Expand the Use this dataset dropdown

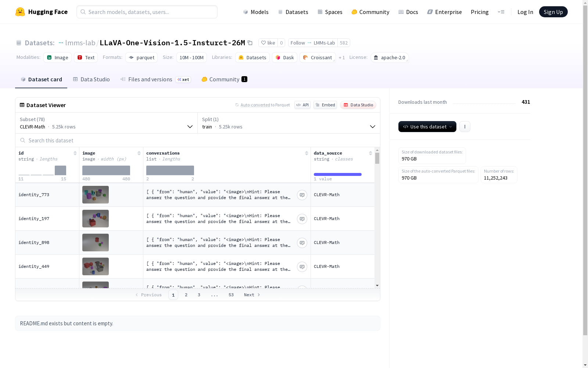pyautogui.click(x=427, y=127)
